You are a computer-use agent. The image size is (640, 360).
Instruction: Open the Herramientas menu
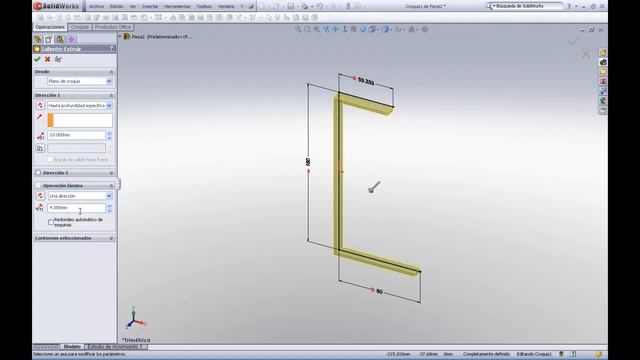177,6
